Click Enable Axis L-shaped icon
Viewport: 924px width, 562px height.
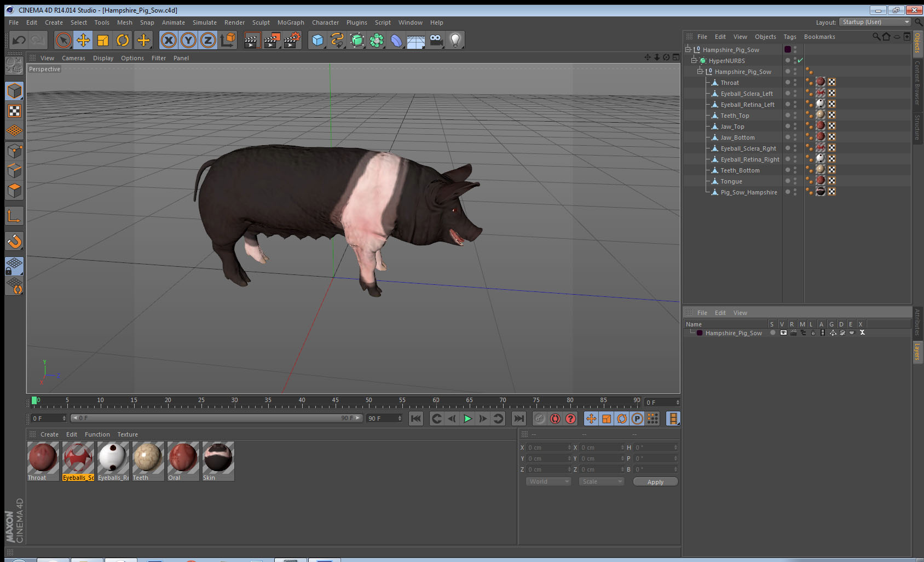click(14, 216)
